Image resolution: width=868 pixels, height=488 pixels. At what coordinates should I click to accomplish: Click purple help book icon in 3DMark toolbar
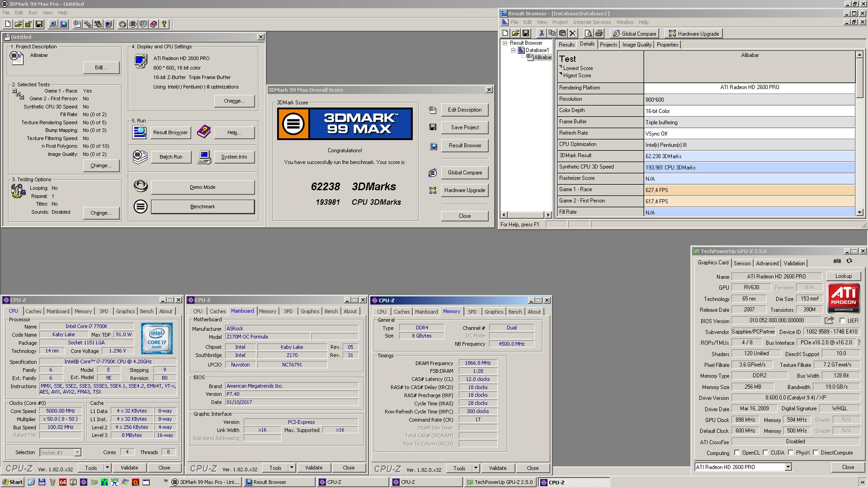154,24
